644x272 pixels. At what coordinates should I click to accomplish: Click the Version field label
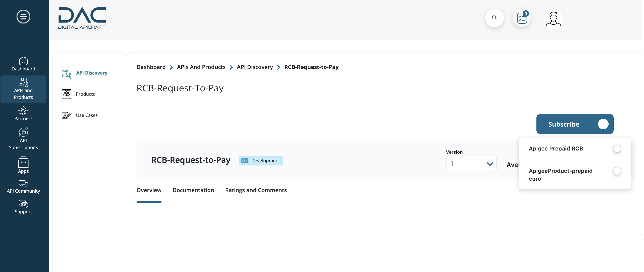tap(454, 152)
